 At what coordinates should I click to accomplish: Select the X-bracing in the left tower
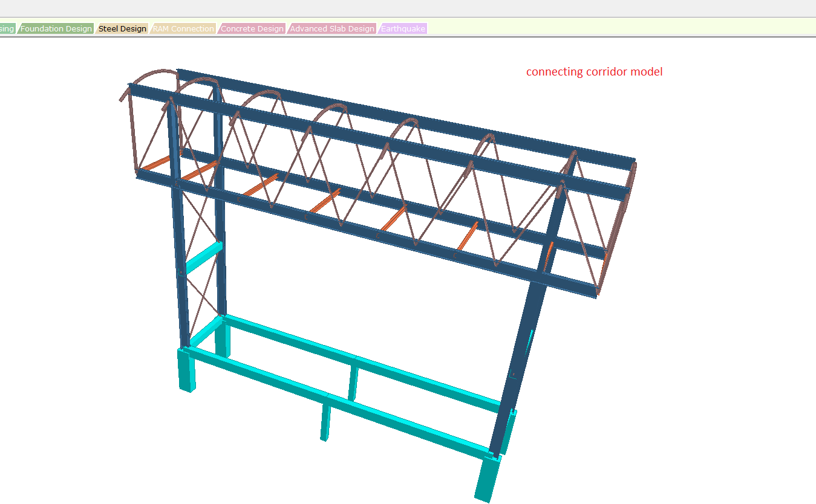(x=200, y=290)
